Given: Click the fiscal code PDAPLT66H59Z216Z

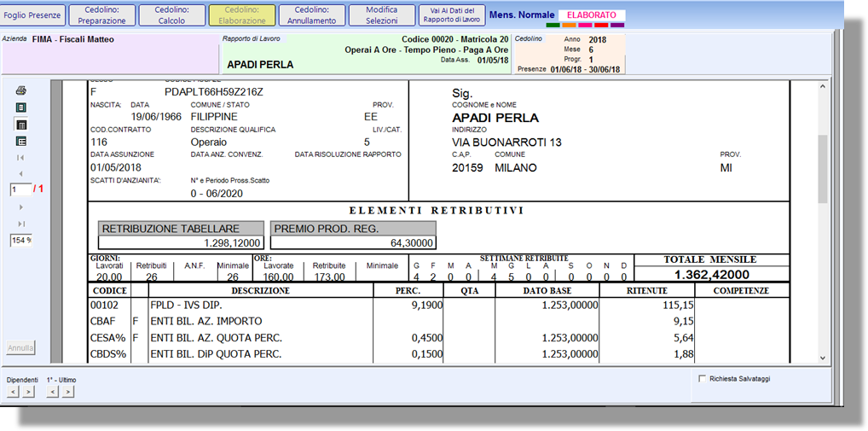Looking at the screenshot, I should 214,92.
